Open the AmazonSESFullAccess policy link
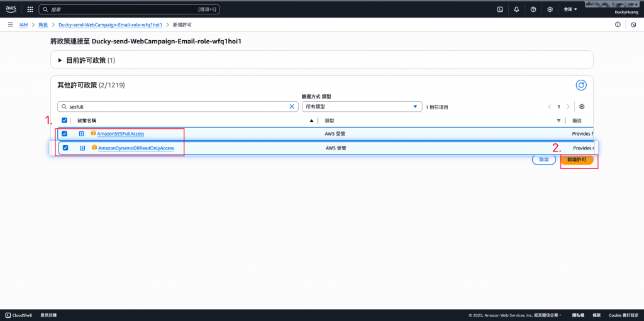This screenshot has height=321, width=644. coord(121,133)
